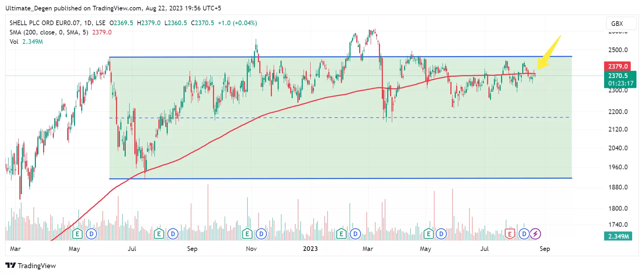The image size is (644, 275).
Task: Click the earnings E marker just after May 2022
Action: point(77,234)
